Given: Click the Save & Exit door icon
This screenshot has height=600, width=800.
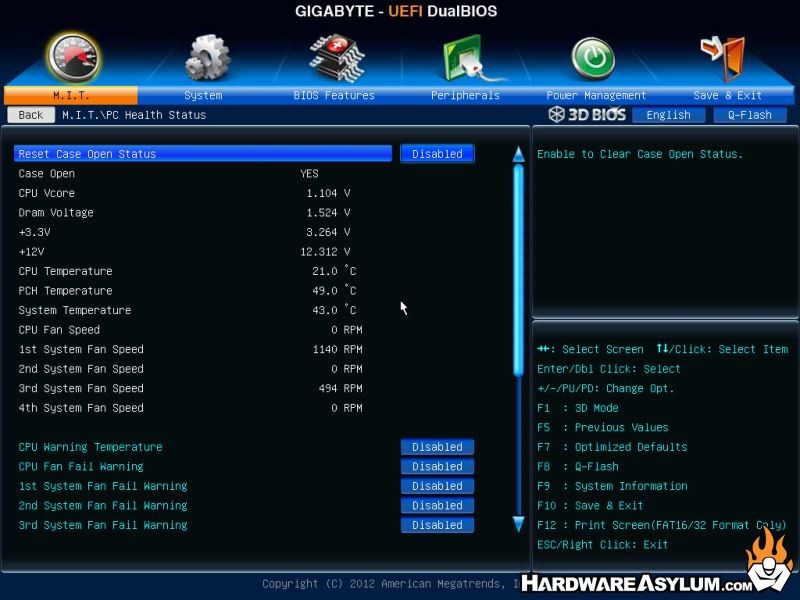Looking at the screenshot, I should 723,58.
